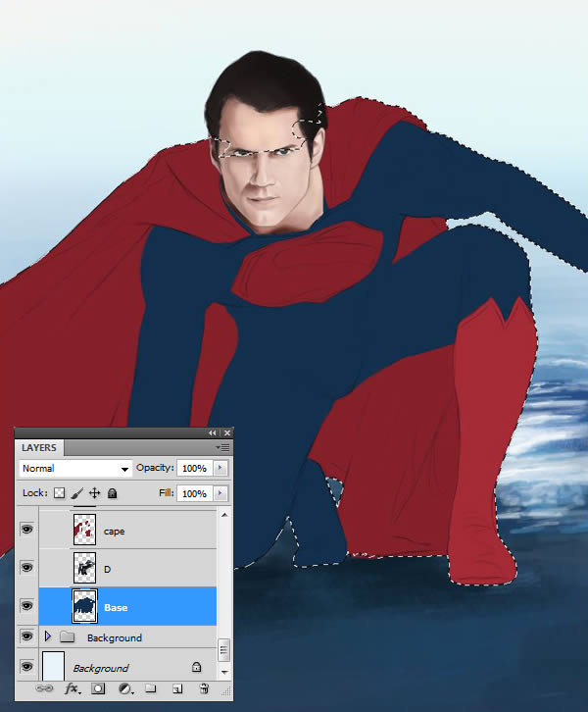
Task: Click the layers scrollbar up arrow
Action: pos(224,515)
